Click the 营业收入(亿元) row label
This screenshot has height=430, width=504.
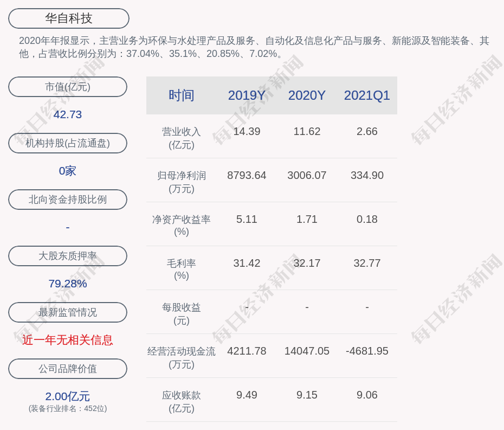click(x=182, y=138)
